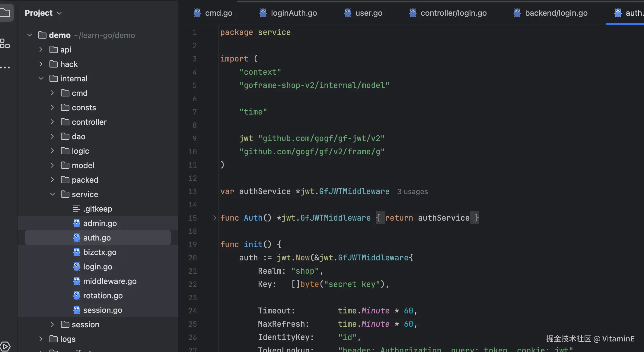
Task: Click the 3 usages inlay hint
Action: coord(412,192)
